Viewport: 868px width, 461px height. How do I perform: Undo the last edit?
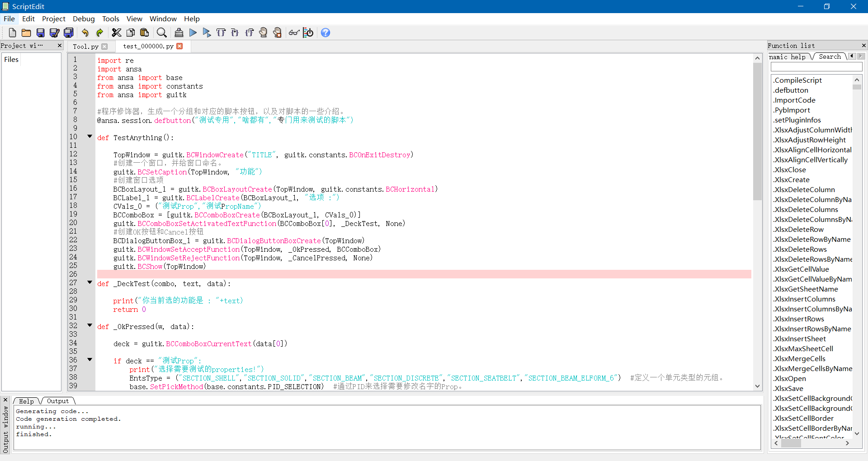tap(85, 33)
